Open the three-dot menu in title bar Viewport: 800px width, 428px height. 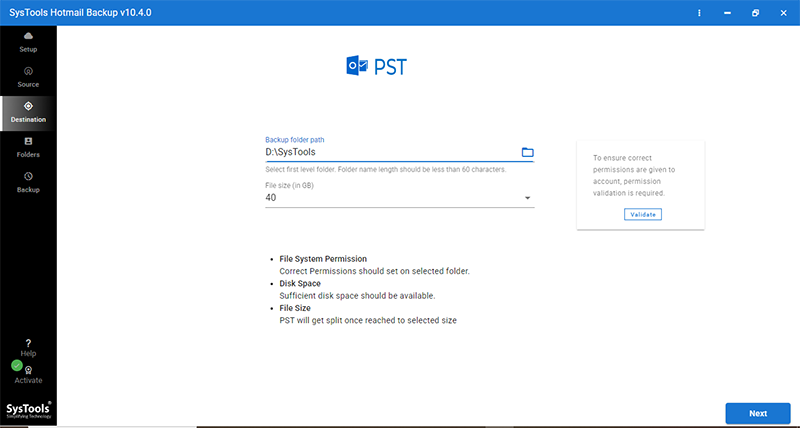(699, 13)
